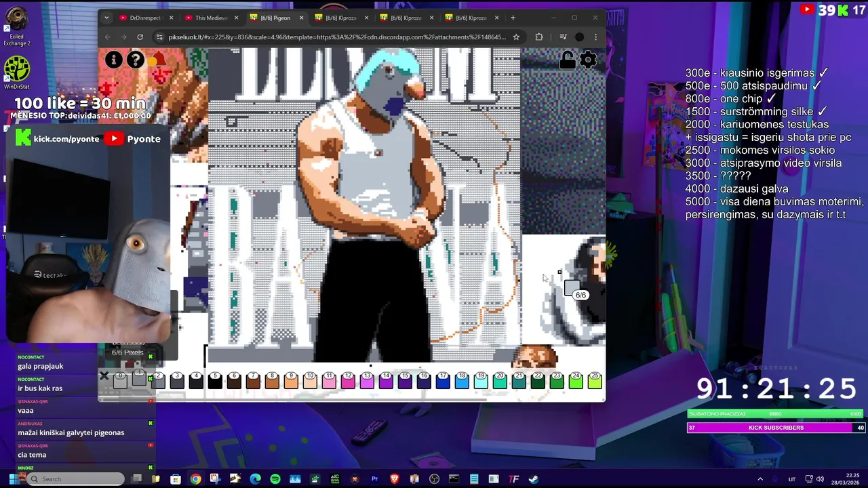This screenshot has height=488, width=868.
Task: Pick color swatch number 21 teal
Action: (519, 381)
